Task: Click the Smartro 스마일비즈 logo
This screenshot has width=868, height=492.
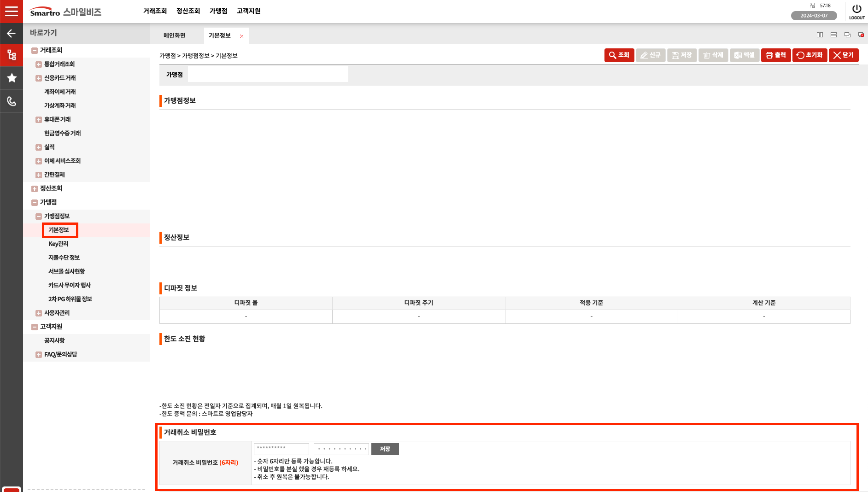Action: (x=65, y=12)
